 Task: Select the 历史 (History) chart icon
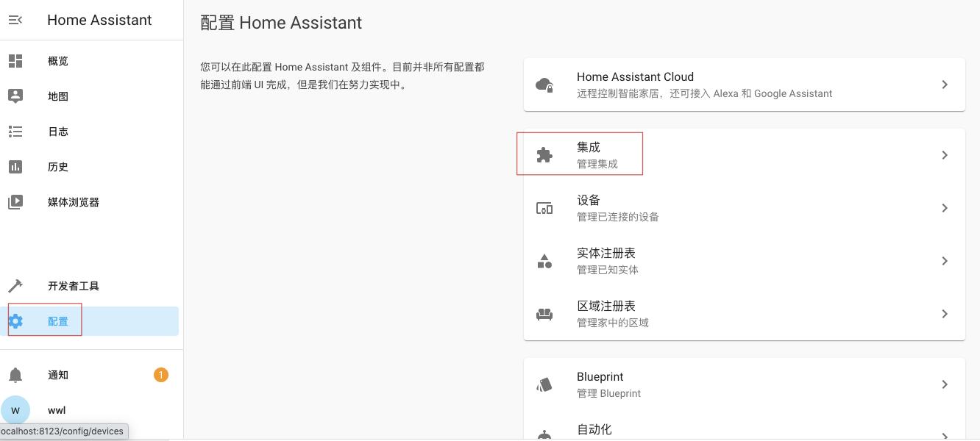click(x=15, y=167)
